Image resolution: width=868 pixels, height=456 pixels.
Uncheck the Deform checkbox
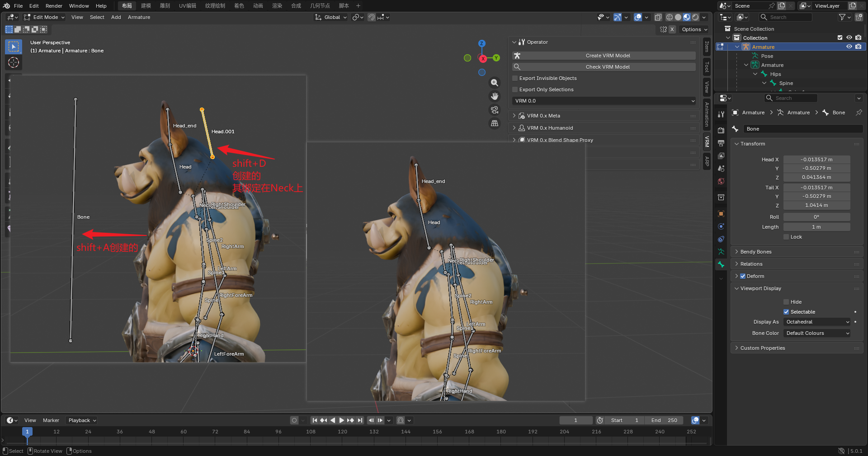tap(743, 276)
